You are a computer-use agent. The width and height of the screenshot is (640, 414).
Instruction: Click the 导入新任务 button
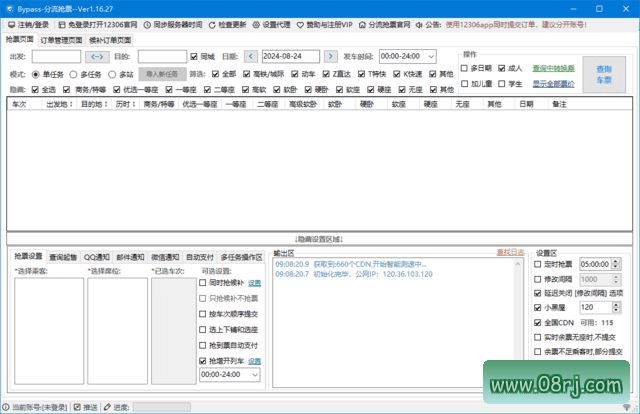coord(162,74)
